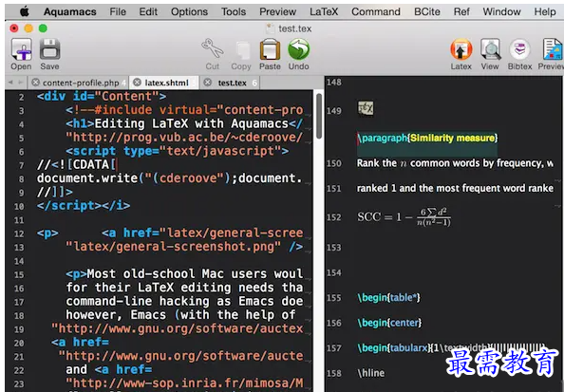Click the </script></i> line
Image resolution: width=564 pixels, height=392 pixels.
[84, 206]
